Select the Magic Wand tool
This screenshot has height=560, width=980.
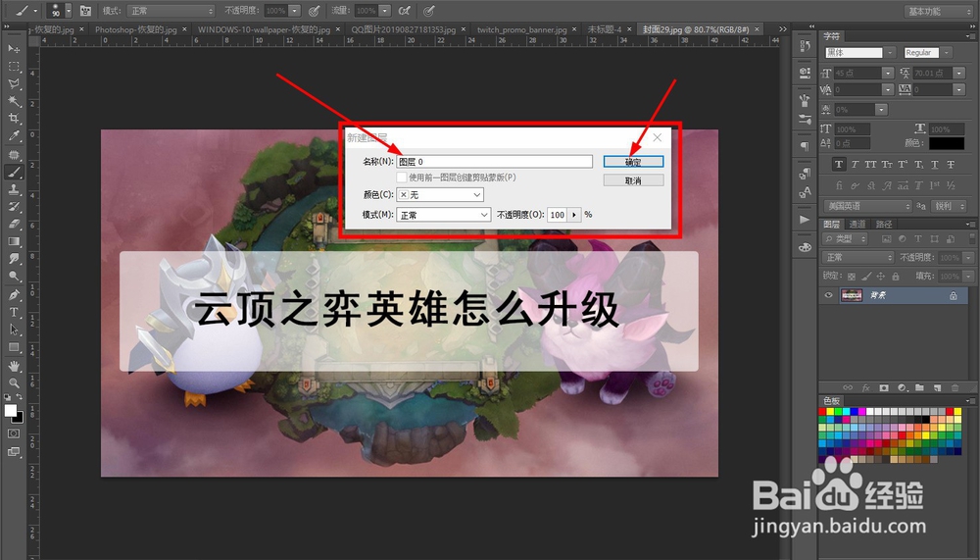[14, 101]
